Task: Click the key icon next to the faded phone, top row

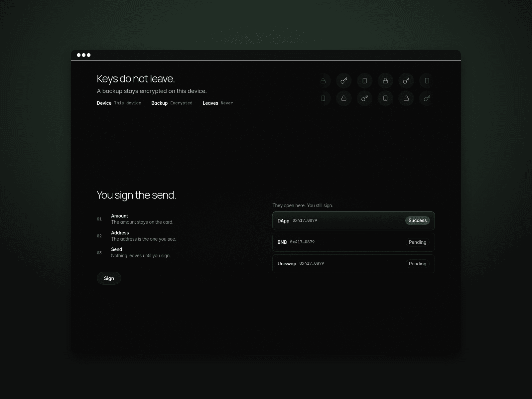Action: [406, 81]
